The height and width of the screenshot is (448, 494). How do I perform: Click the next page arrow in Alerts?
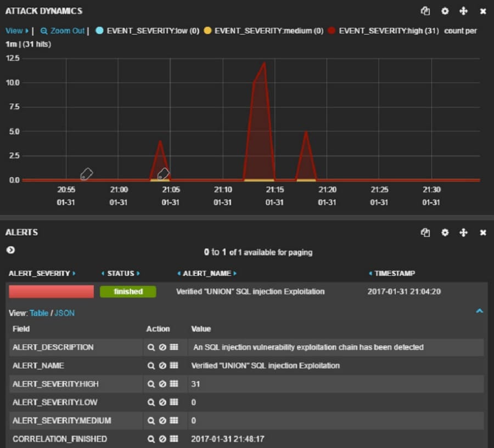pyautogui.click(x=10, y=250)
